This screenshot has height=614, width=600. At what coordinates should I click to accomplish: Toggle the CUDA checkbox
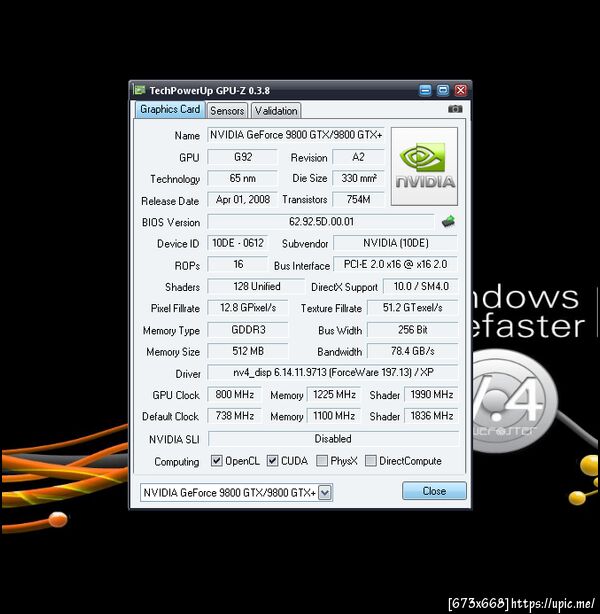coord(273,460)
